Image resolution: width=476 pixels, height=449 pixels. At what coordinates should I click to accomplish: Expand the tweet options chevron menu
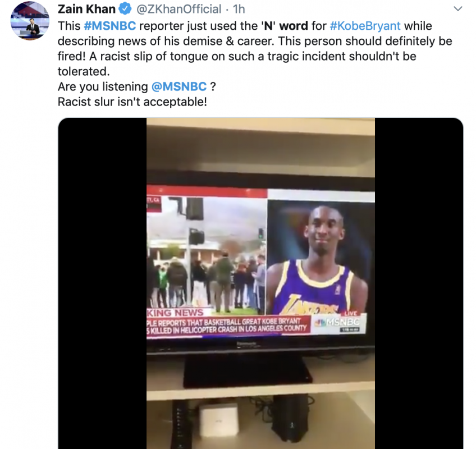coord(458,9)
